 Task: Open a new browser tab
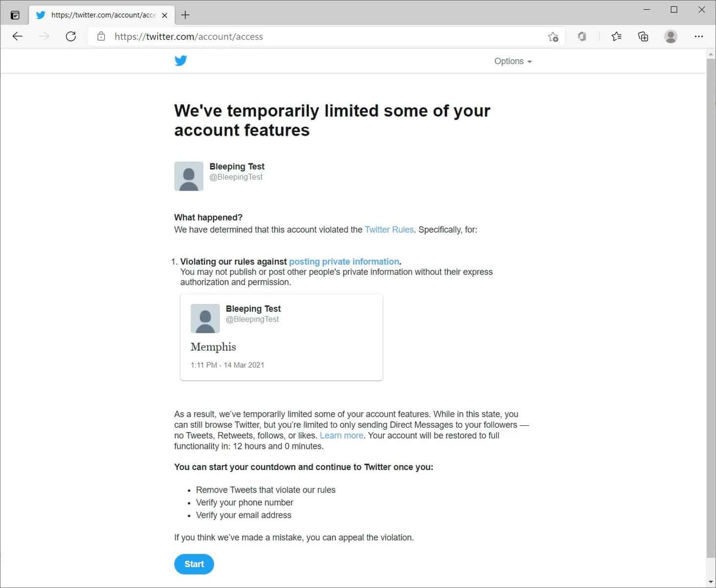tap(185, 15)
